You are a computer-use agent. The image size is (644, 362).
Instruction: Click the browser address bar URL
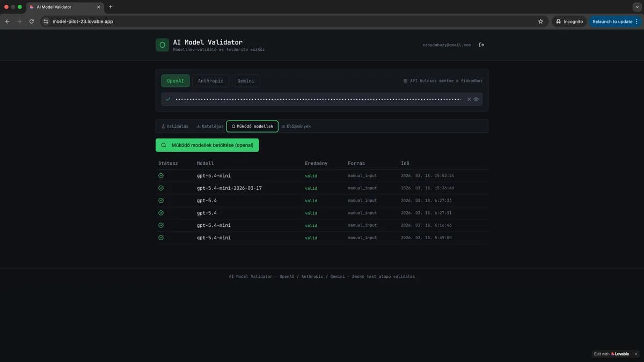click(x=83, y=21)
